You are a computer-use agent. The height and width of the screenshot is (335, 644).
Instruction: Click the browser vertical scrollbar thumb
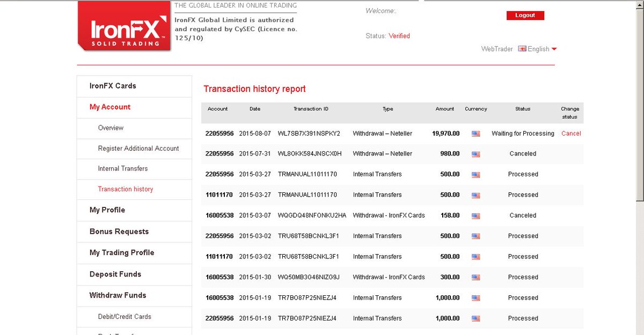(x=640, y=105)
